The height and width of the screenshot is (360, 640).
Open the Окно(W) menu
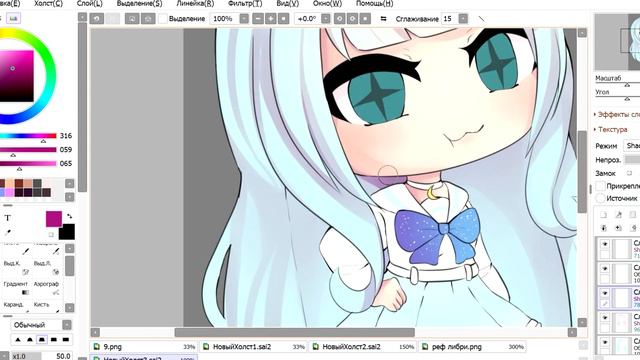327,4
